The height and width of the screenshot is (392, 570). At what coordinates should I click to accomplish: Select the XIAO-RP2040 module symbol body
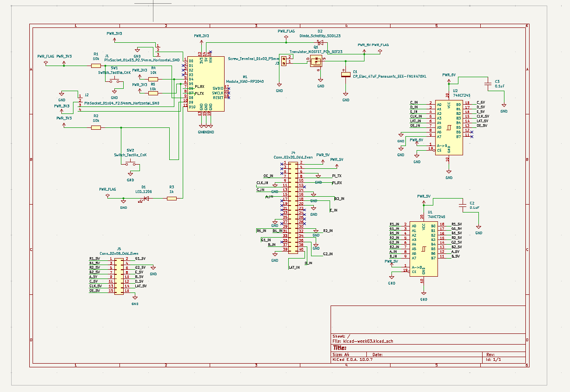pos(206,84)
